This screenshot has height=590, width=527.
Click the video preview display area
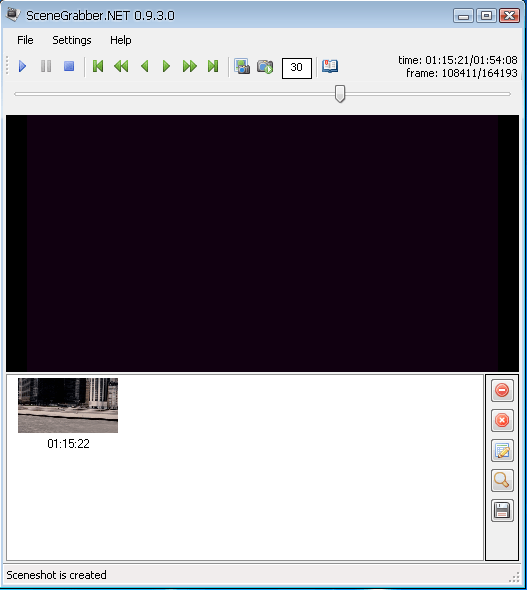(263, 243)
